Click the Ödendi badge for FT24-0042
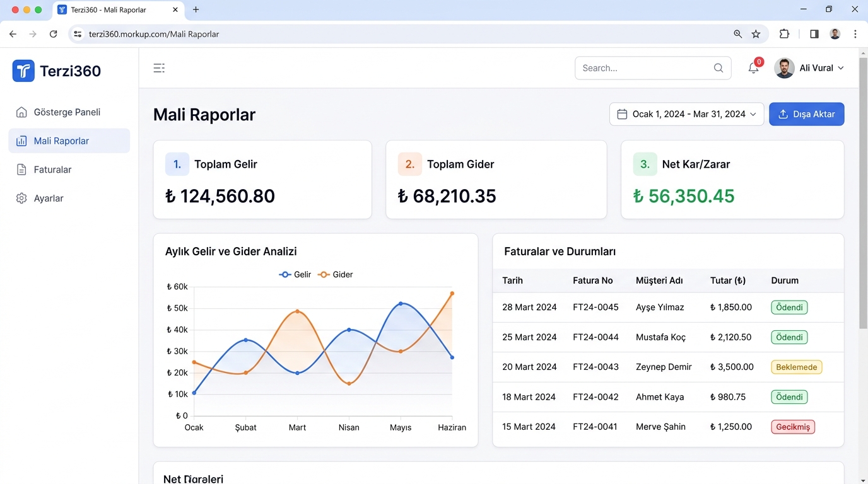868x484 pixels. (x=789, y=397)
